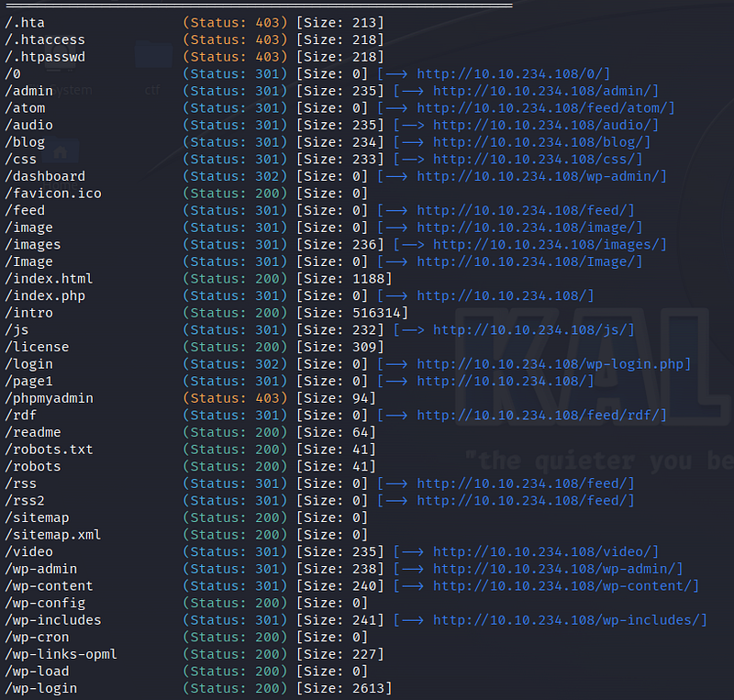Open the feed/atom/ redirect link
This screenshot has height=700, width=734.
point(545,108)
